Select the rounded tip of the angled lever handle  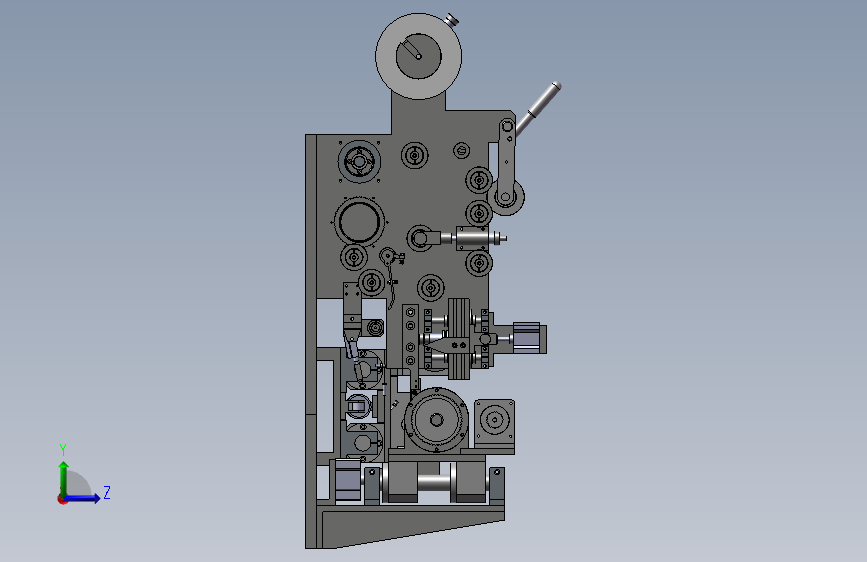coord(556,86)
